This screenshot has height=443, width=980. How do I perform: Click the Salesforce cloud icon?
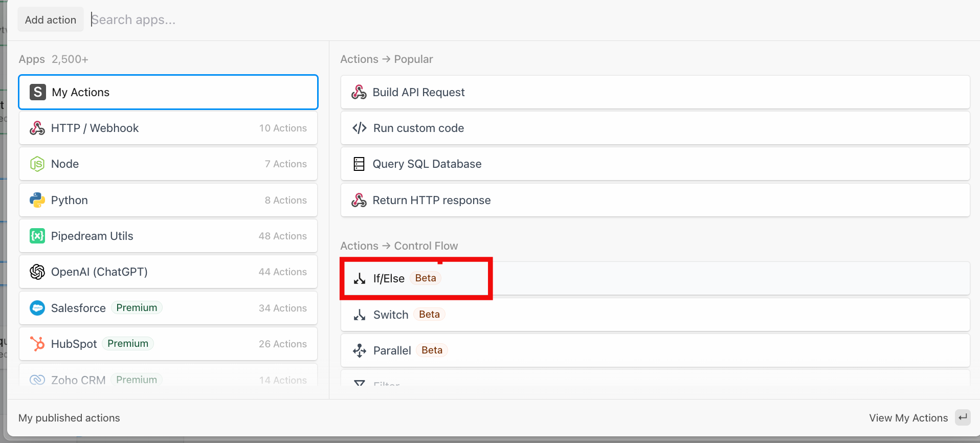[37, 308]
